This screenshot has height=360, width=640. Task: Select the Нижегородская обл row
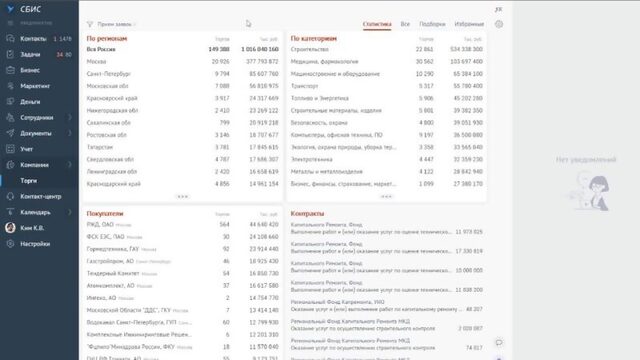pyautogui.click(x=182, y=111)
